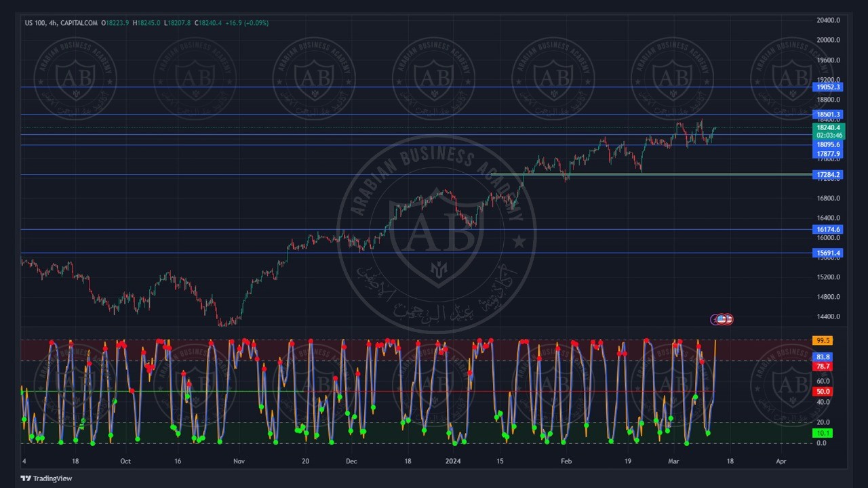Select the red 78.7 indicator value label
Screen dimensions: 868x488
(823, 366)
